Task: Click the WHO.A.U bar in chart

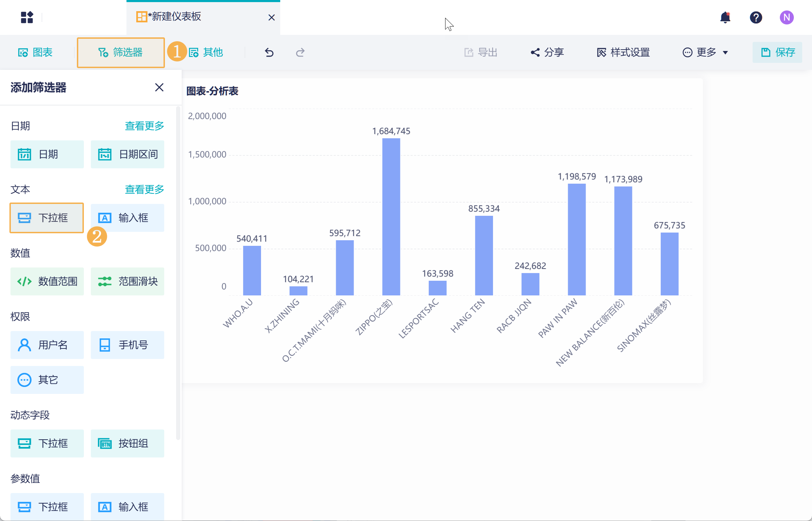Action: tap(252, 271)
